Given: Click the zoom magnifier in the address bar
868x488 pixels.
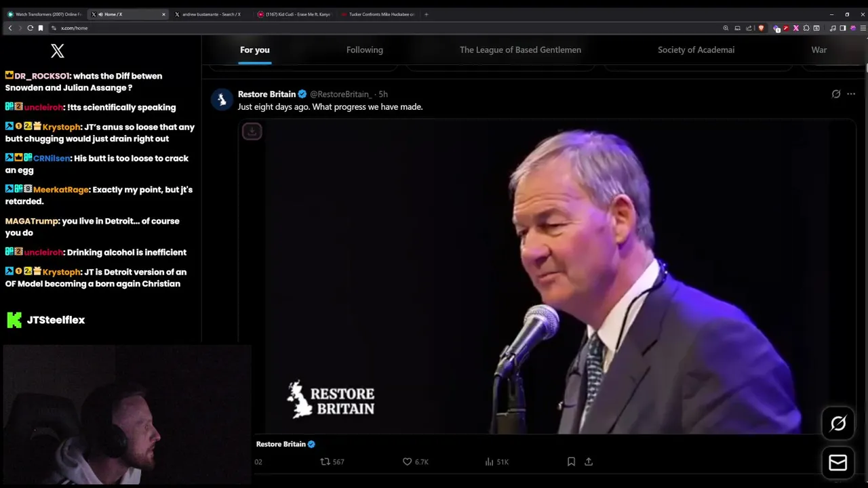Looking at the screenshot, I should tap(726, 28).
